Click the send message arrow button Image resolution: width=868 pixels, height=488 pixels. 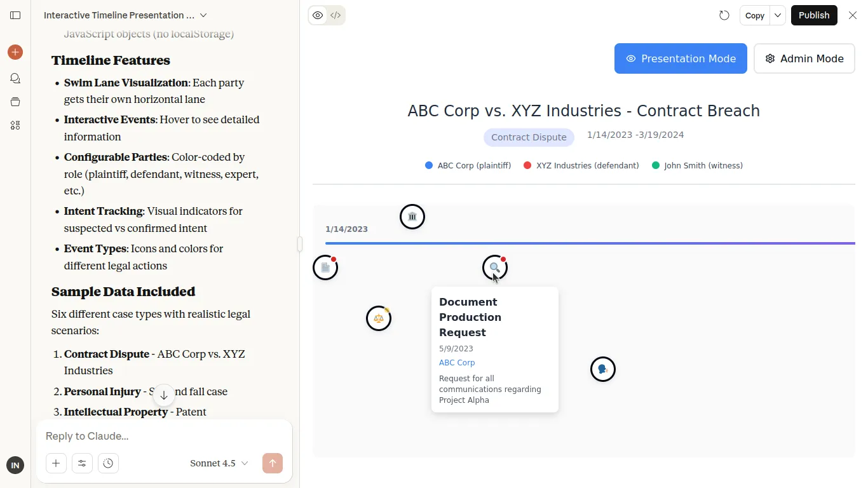pos(272,463)
